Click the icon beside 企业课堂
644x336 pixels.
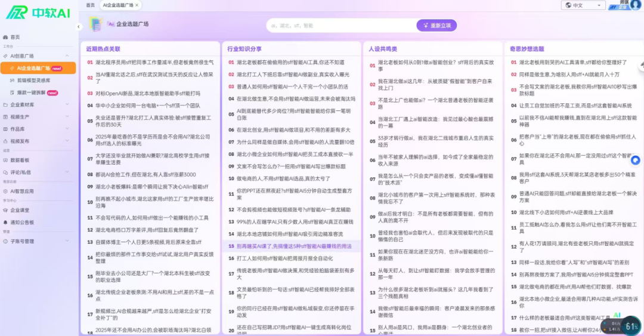5,210
